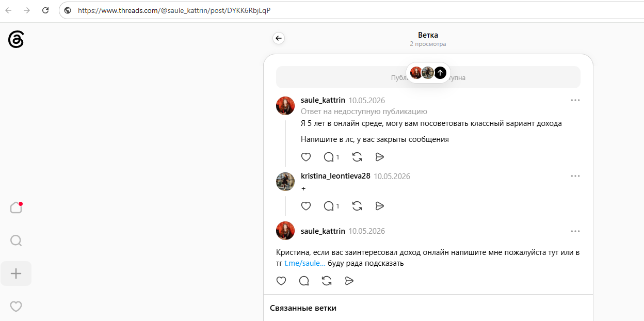Open more options on first saule_kattrin reply
The height and width of the screenshot is (321, 644).
tap(575, 100)
